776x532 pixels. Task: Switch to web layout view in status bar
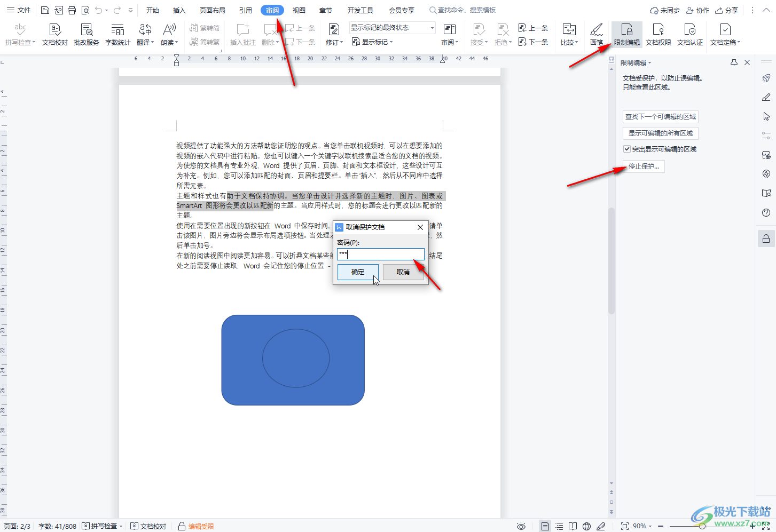click(586, 526)
